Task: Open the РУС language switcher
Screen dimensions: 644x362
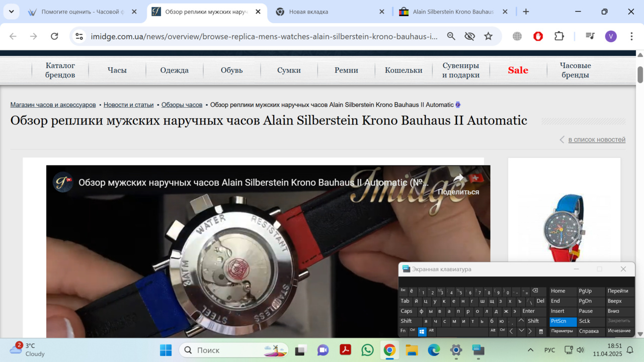Action: click(549, 350)
